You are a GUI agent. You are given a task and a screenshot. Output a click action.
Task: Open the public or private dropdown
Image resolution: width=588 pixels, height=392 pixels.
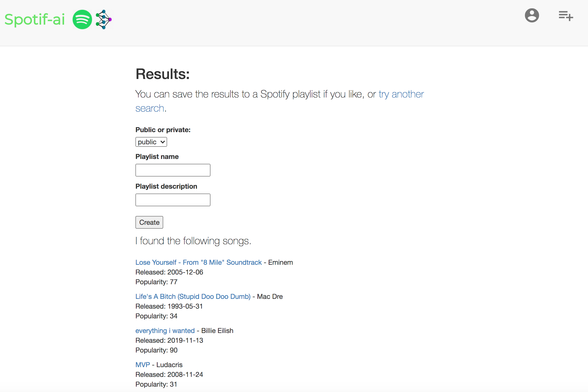[151, 142]
